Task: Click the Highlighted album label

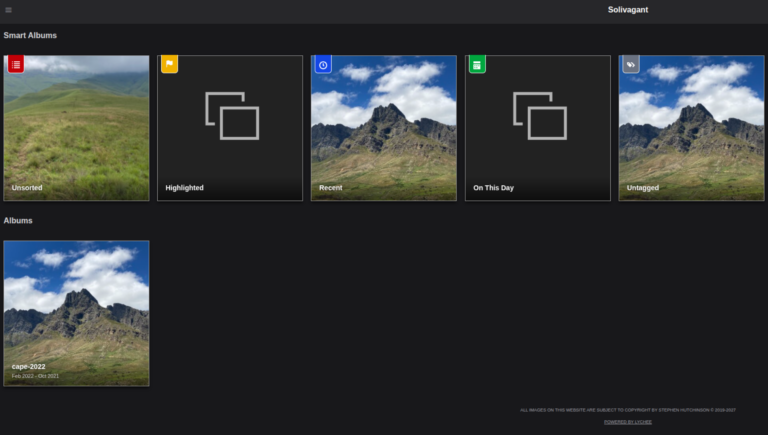Action: click(184, 188)
